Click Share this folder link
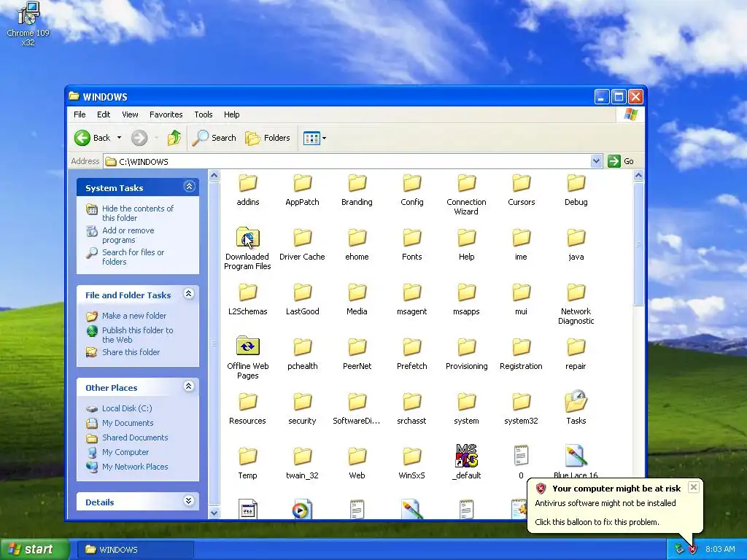Screen dimensions: 747x560 pyautogui.click(x=131, y=352)
